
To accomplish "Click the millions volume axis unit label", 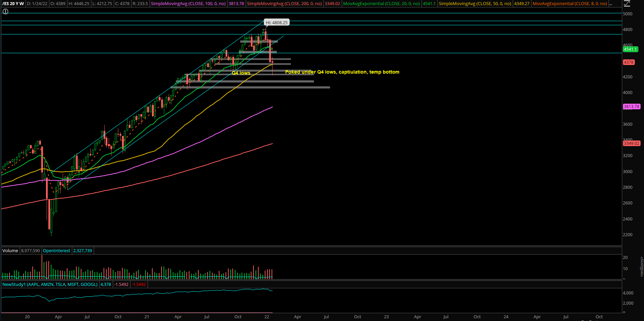I will pyautogui.click(x=641, y=267).
